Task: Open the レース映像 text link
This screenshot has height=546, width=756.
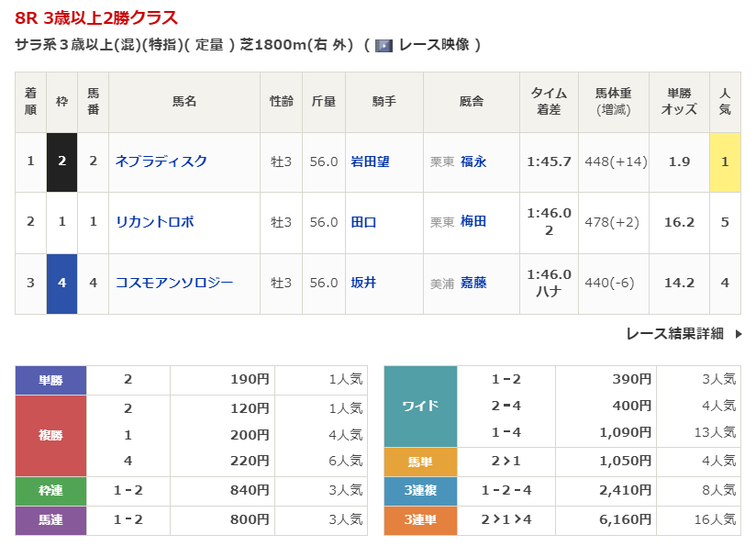Action: [433, 45]
